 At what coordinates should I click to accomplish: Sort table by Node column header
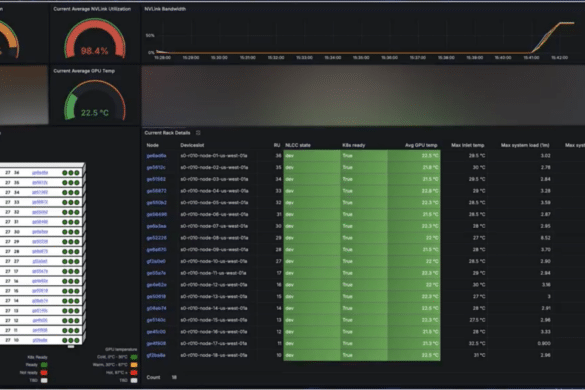(x=153, y=145)
